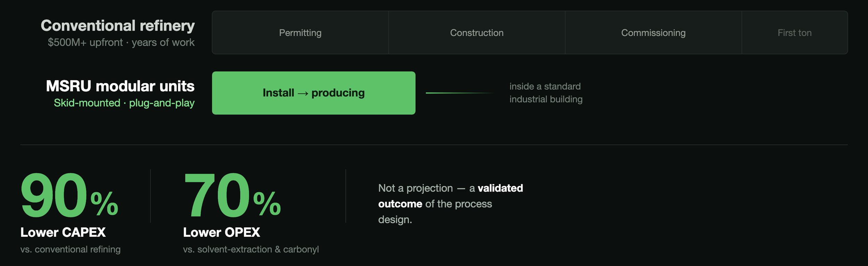Image resolution: width=868 pixels, height=266 pixels.
Task: Click the Permitting phase segment
Action: point(300,32)
